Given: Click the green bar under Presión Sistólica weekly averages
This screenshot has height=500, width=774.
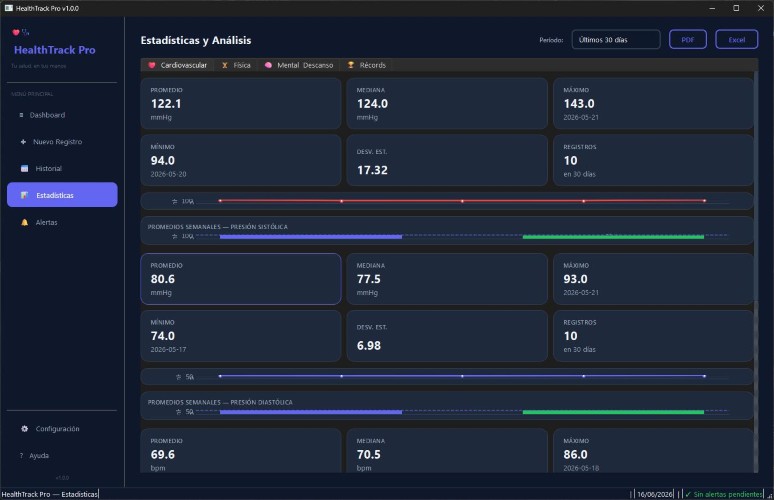Looking at the screenshot, I should (613, 237).
